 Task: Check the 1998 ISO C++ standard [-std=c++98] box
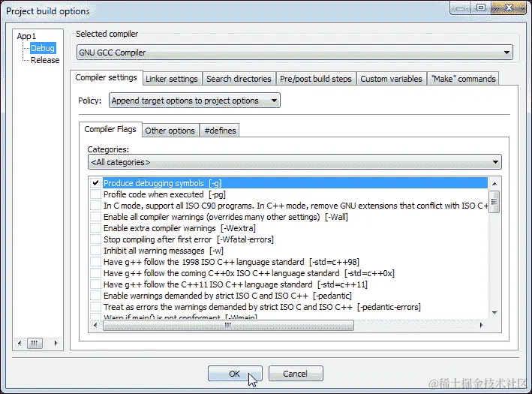(95, 262)
